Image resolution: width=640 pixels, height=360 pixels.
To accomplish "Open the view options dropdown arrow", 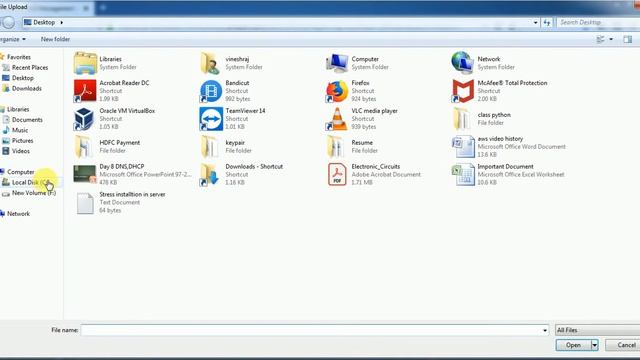I will click(x=611, y=39).
